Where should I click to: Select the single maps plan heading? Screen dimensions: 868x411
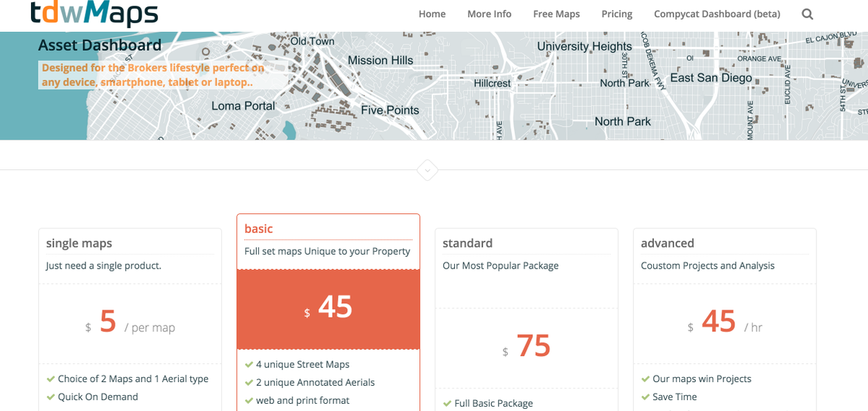click(x=79, y=243)
